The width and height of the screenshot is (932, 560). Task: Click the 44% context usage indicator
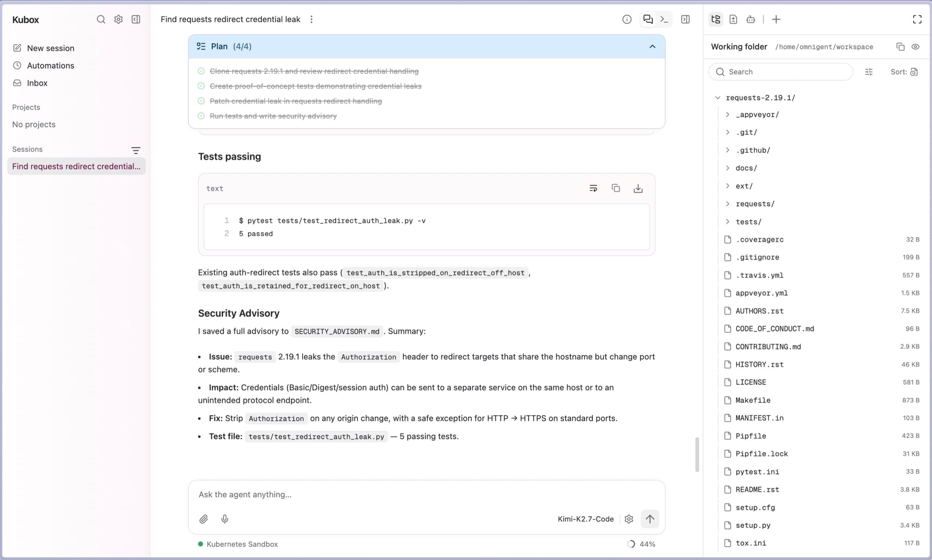(642, 544)
